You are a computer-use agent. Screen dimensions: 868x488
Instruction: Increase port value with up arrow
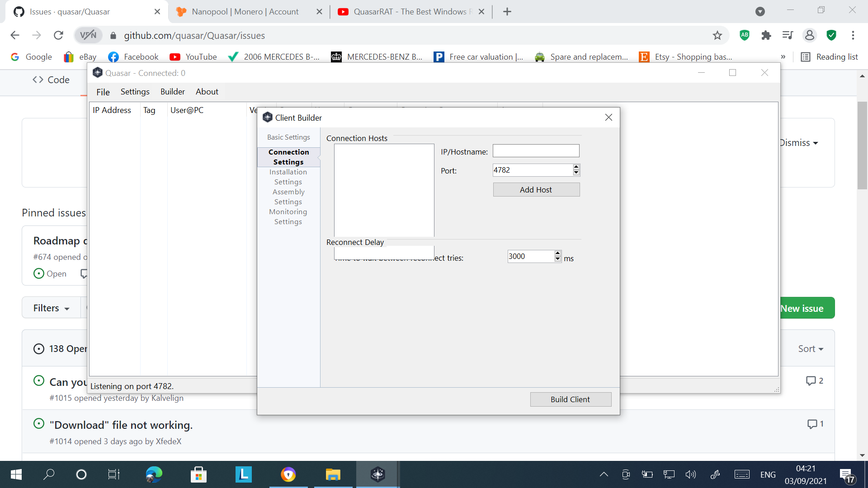point(576,167)
